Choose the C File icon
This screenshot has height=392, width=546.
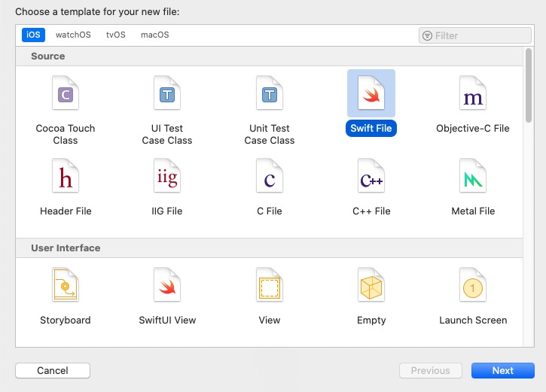click(x=269, y=175)
